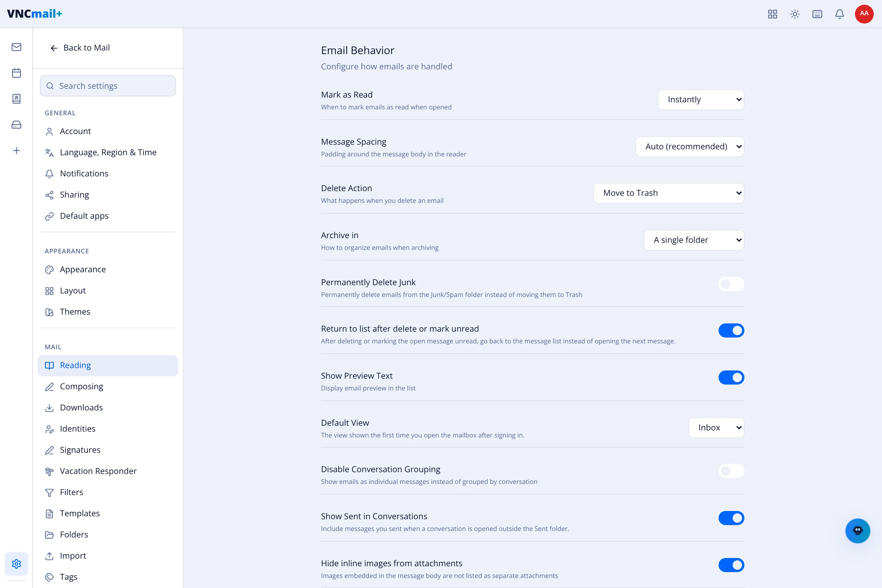Open Filters settings page
Image resolution: width=882 pixels, height=588 pixels.
(108, 492)
